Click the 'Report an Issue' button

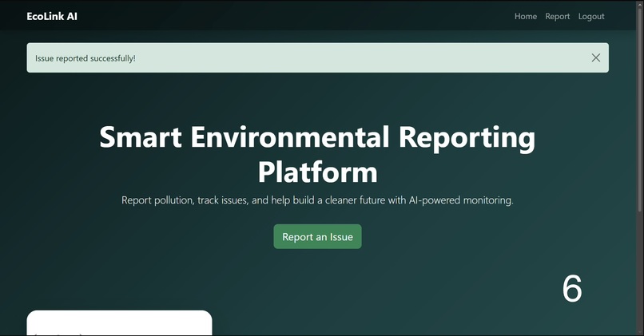pyautogui.click(x=317, y=236)
